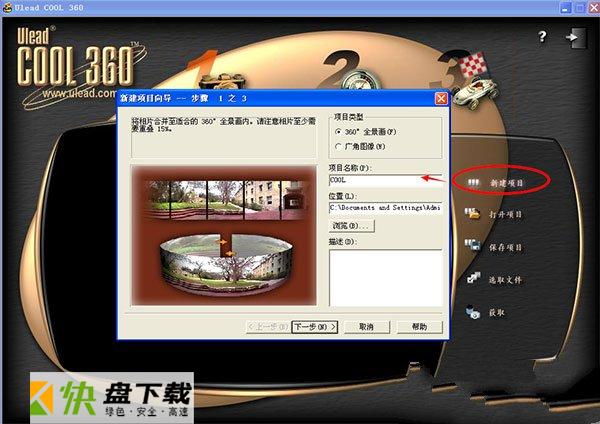
Task: Choose 获取 menu entry
Action: 497,313
